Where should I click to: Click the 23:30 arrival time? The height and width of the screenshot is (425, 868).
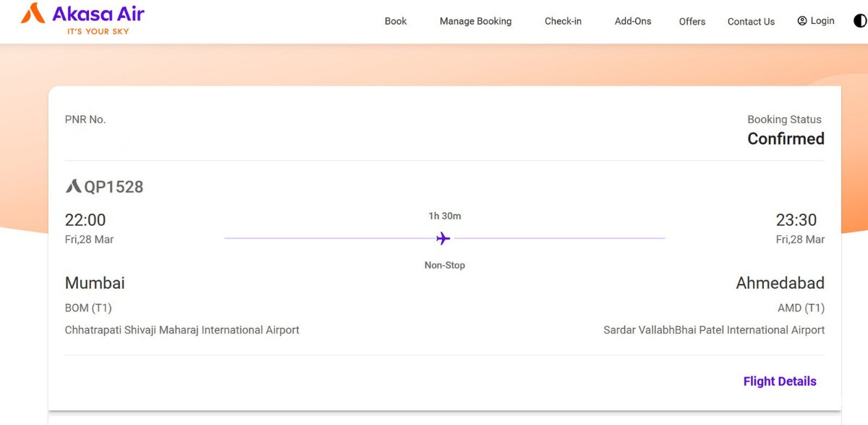(x=796, y=220)
